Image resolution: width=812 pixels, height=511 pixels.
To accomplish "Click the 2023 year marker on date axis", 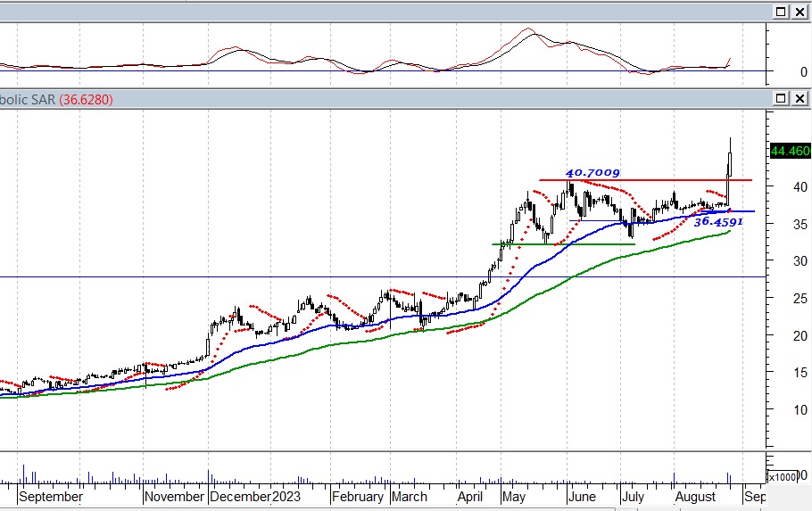I will click(x=289, y=497).
